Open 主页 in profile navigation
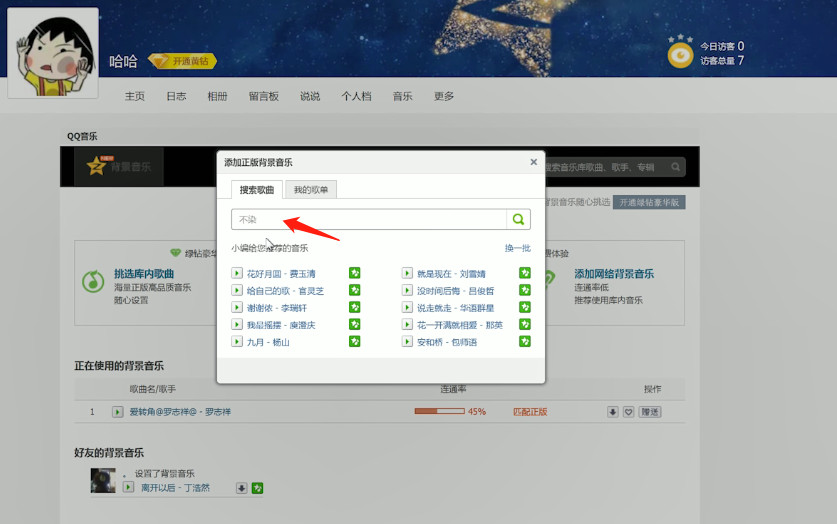This screenshot has width=837, height=524. (135, 96)
